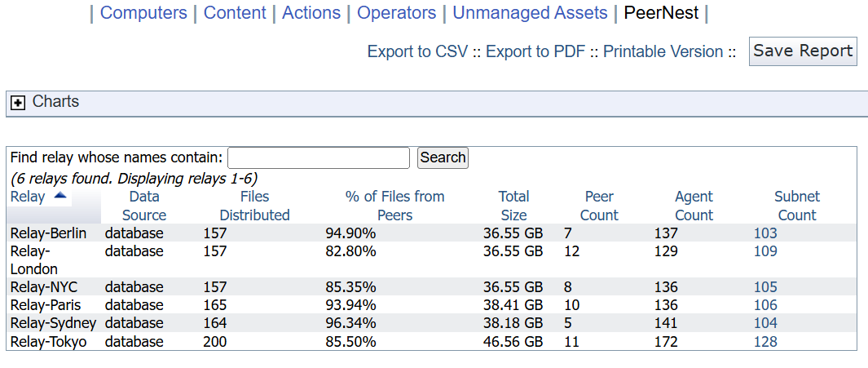Screen dimensions: 868x368
Task: Expand the Charts section plus icon
Action: pos(18,103)
